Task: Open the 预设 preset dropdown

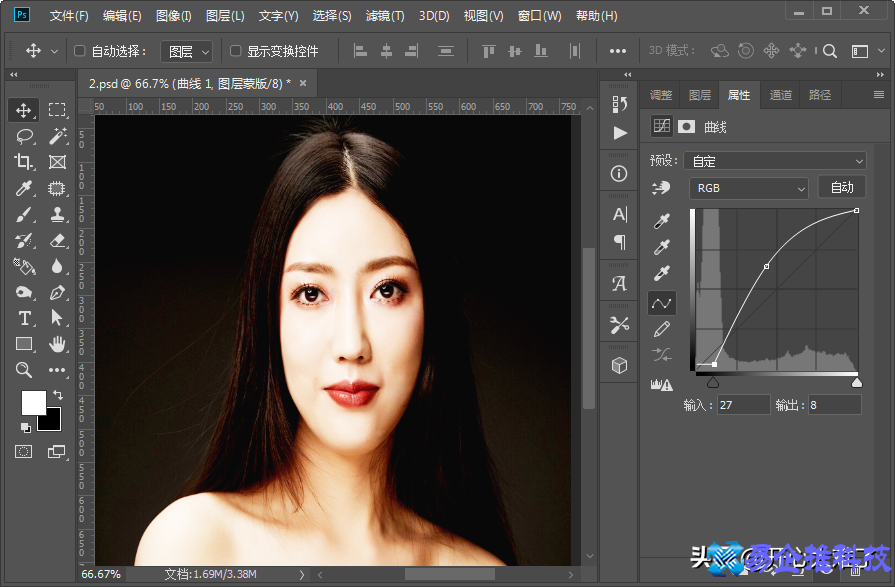Action: 775,161
